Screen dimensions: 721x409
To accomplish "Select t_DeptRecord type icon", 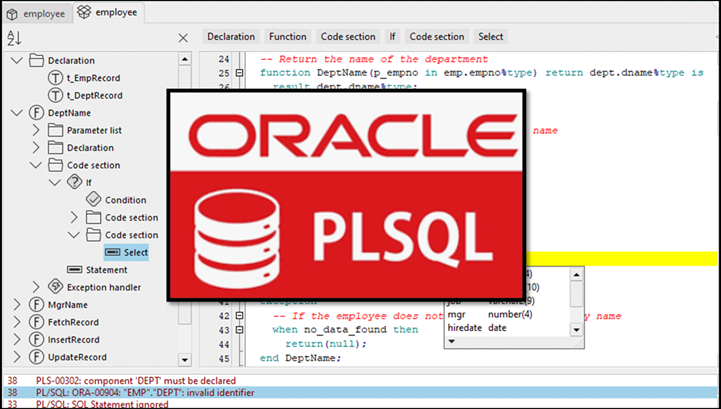I will pos(55,95).
